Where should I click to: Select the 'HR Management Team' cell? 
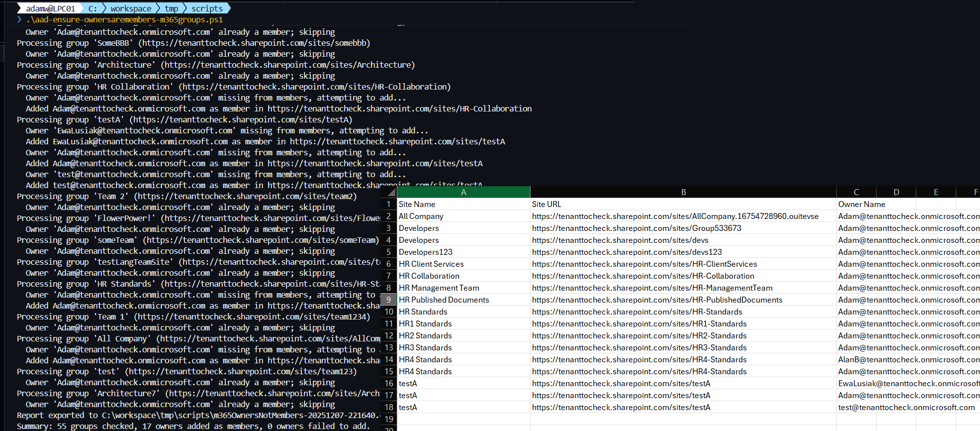point(463,288)
